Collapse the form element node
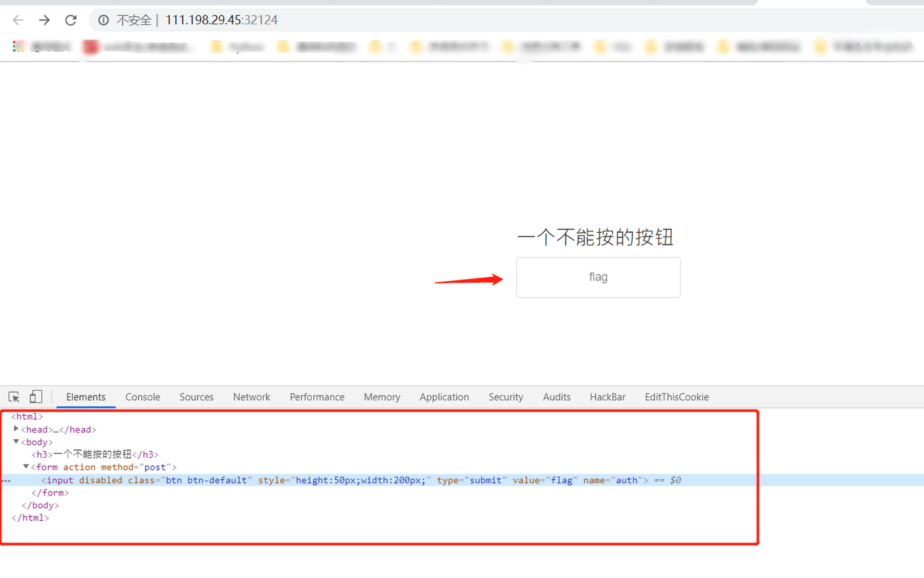 [x=26, y=466]
